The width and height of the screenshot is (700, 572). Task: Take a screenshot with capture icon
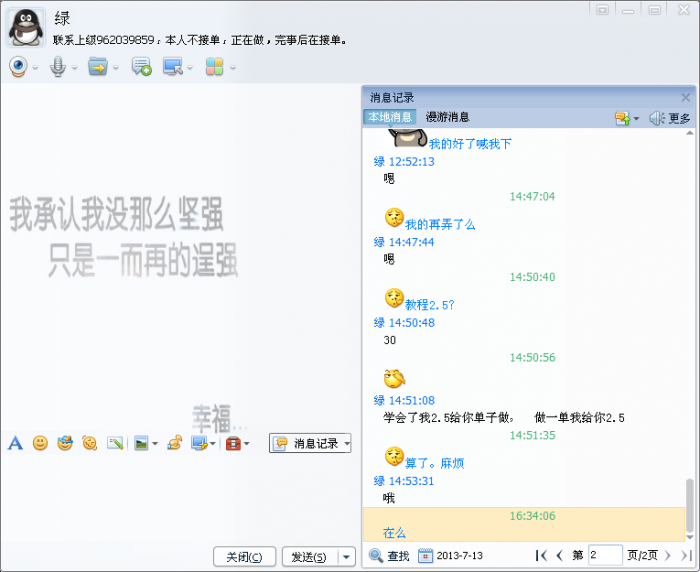(x=199, y=443)
